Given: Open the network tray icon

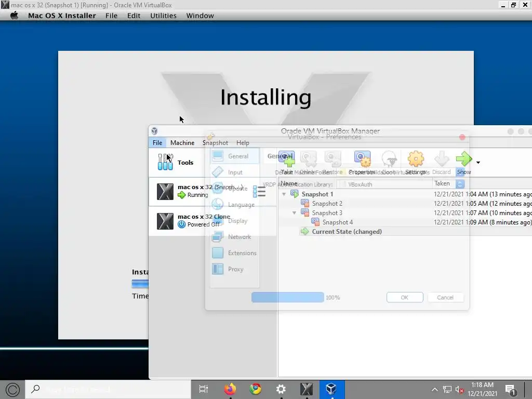Looking at the screenshot, I should tap(447, 390).
